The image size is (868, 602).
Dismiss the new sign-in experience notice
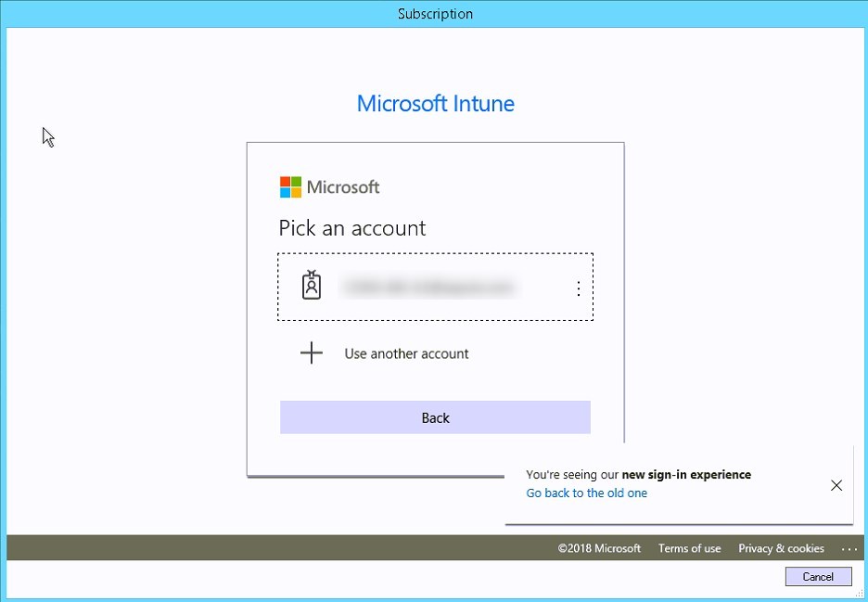click(836, 485)
